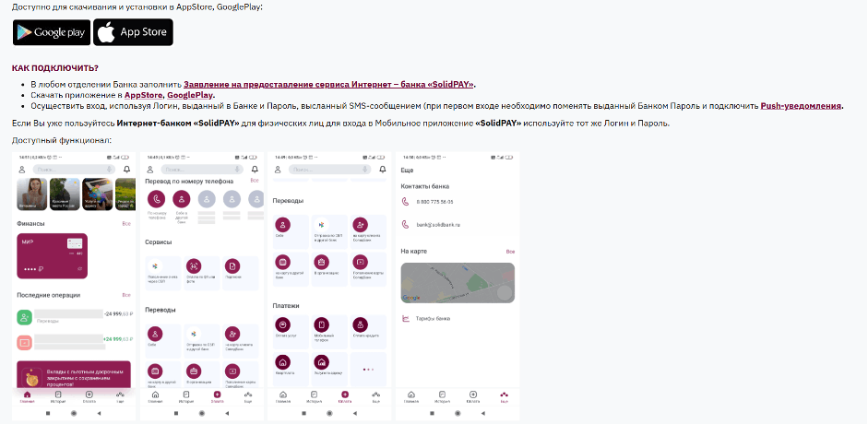Tap the SBP transfer icon on the Платежи screen
This screenshot has width=868, height=424.
click(321, 224)
